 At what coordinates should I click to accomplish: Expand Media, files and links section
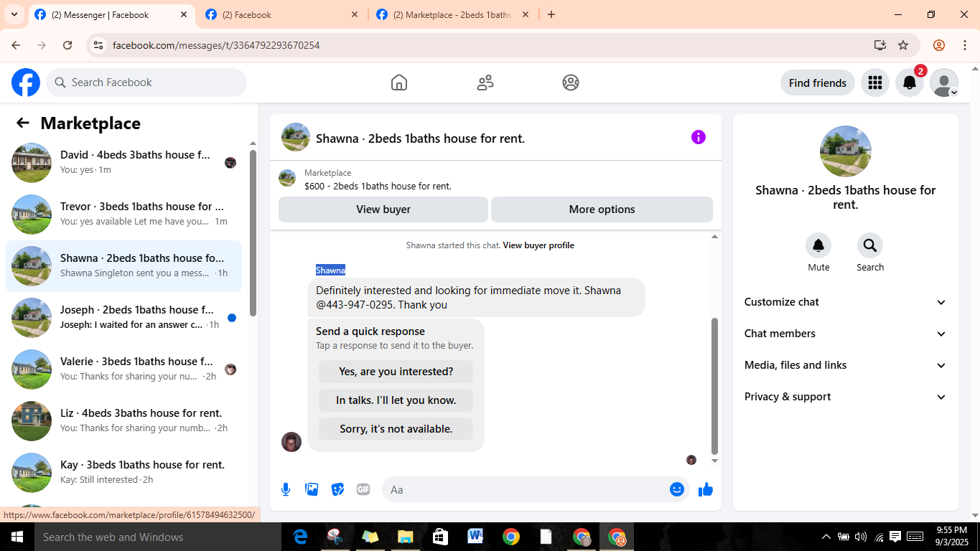tap(846, 365)
